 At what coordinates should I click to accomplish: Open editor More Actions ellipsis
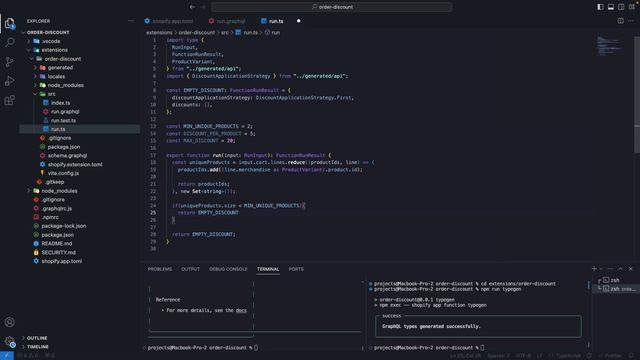click(x=631, y=21)
